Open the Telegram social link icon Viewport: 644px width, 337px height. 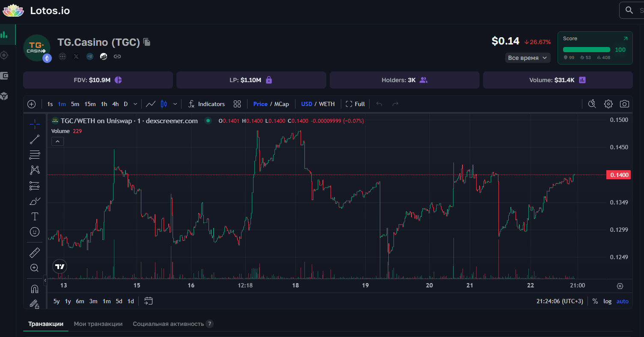pos(90,56)
